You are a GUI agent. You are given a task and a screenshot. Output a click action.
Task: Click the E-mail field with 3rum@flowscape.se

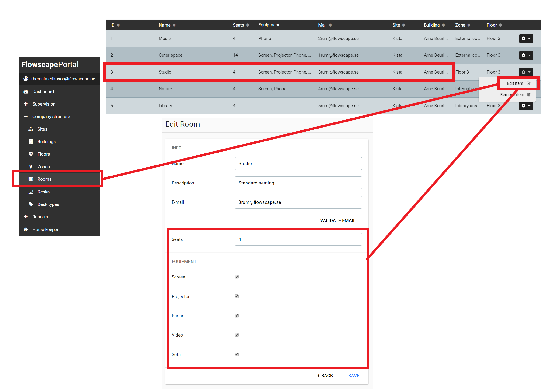pyautogui.click(x=298, y=202)
